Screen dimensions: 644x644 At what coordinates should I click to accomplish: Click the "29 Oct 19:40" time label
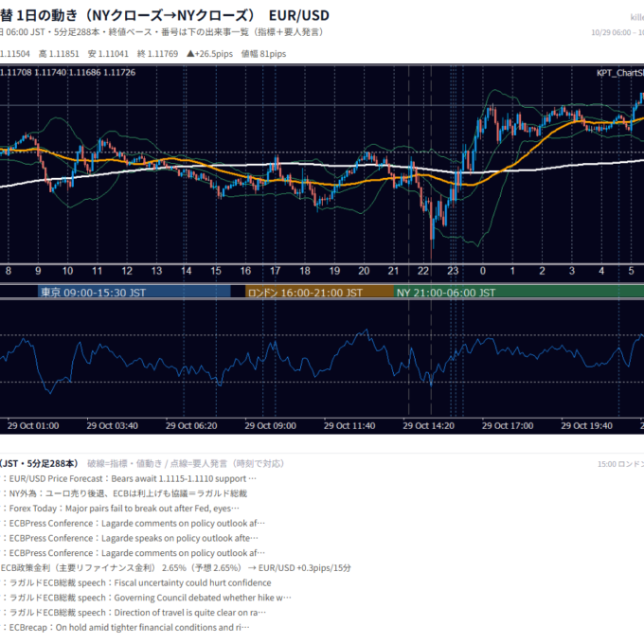coord(586,426)
